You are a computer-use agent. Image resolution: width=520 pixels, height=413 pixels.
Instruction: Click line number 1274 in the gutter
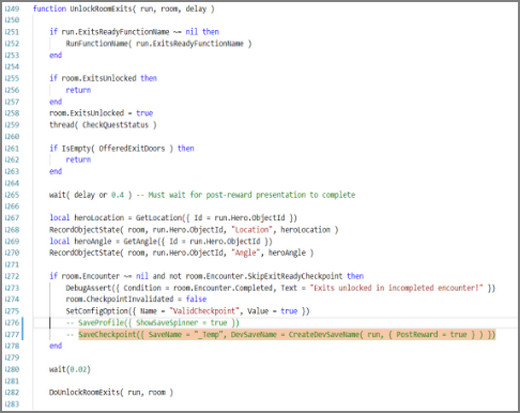(x=12, y=299)
